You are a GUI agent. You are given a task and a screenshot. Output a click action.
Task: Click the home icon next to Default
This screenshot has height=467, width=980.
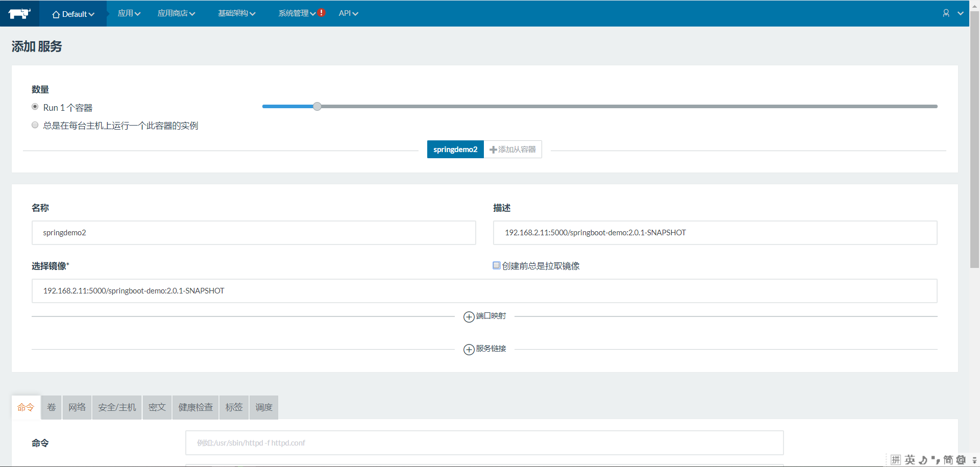(56, 14)
